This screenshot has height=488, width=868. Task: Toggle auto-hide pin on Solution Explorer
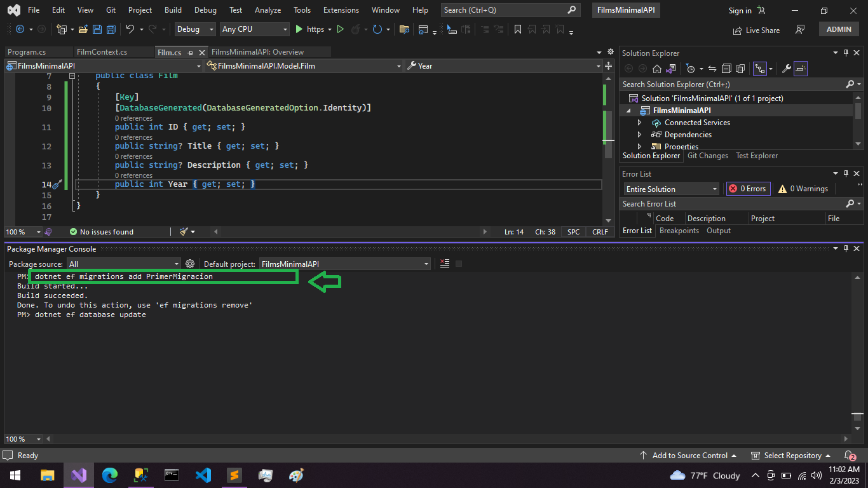click(845, 53)
